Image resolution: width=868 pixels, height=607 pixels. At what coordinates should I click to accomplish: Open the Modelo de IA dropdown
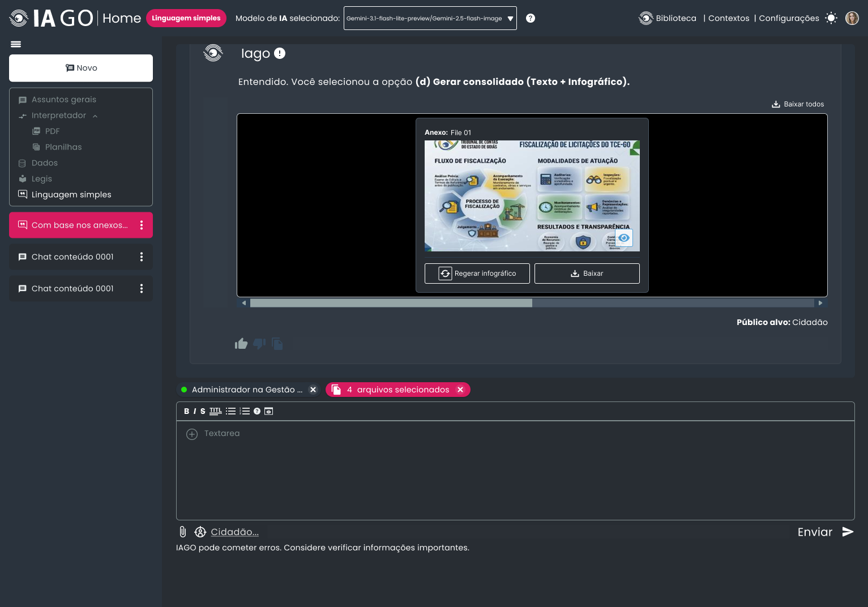(x=430, y=18)
